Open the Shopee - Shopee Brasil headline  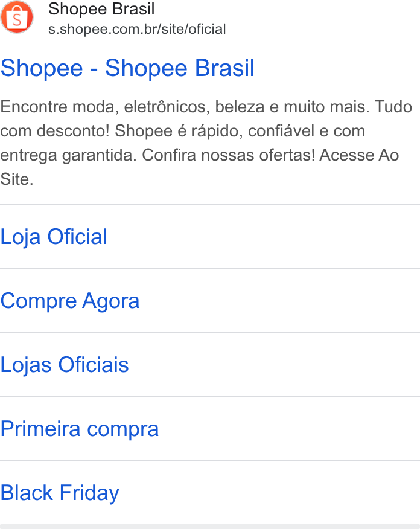coord(127,68)
